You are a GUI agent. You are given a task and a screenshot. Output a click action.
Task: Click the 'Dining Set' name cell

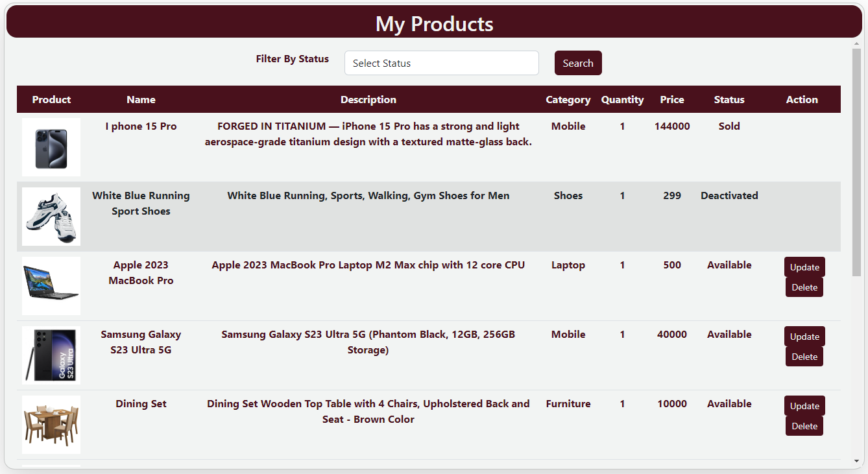click(141, 403)
